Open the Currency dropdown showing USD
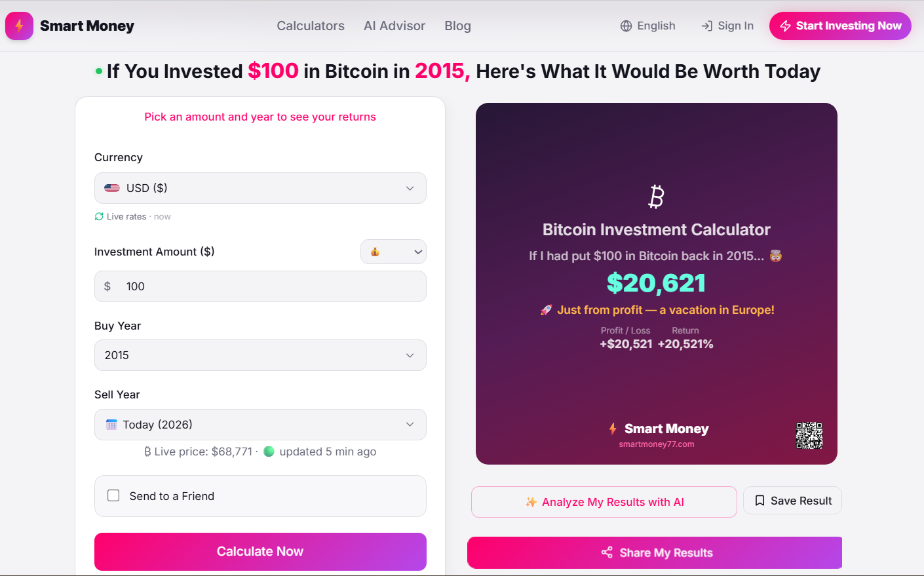The height and width of the screenshot is (576, 924). (260, 188)
